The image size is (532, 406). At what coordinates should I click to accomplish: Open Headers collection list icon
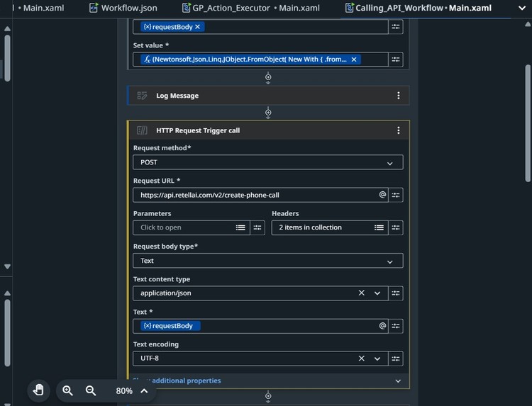(379, 227)
